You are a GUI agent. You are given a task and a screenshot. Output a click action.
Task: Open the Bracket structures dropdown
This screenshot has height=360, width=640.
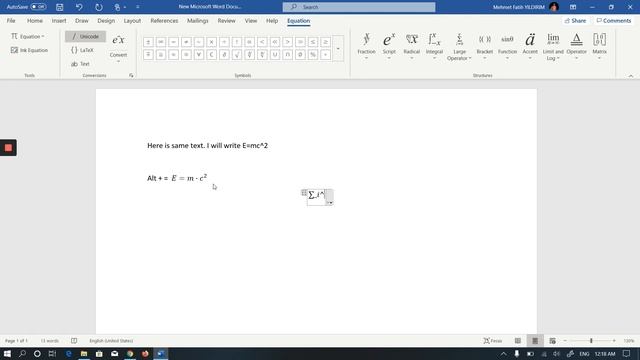484,46
